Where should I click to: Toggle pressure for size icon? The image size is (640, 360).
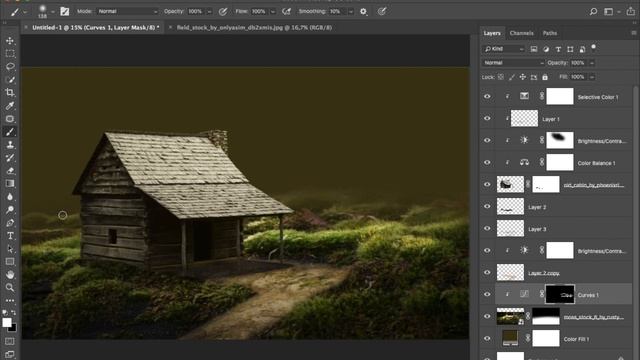coord(382,11)
